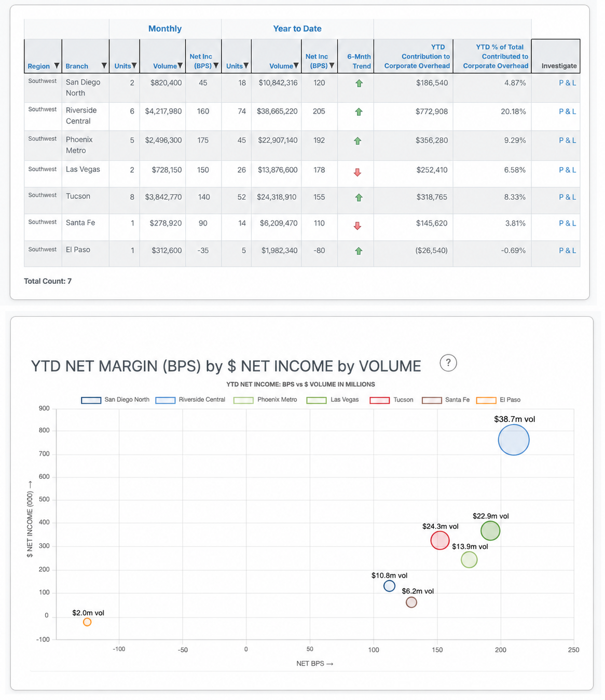
Task: Open the Monthly Volume filter dropdown
Action: [x=180, y=66]
